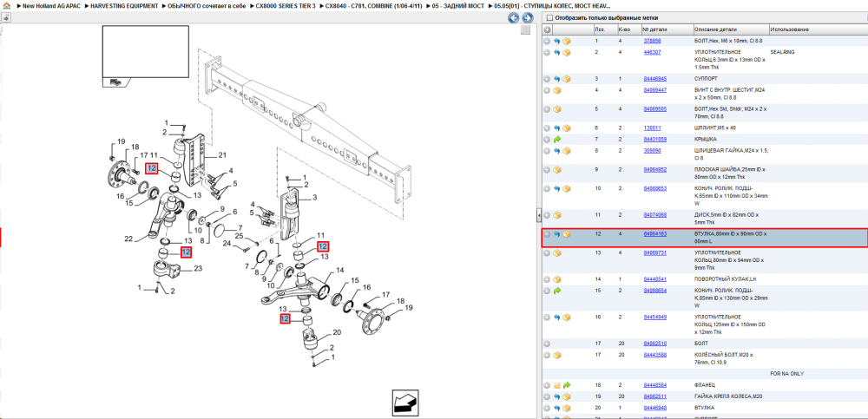Click the pin icon under the home icon

(x=5, y=17)
